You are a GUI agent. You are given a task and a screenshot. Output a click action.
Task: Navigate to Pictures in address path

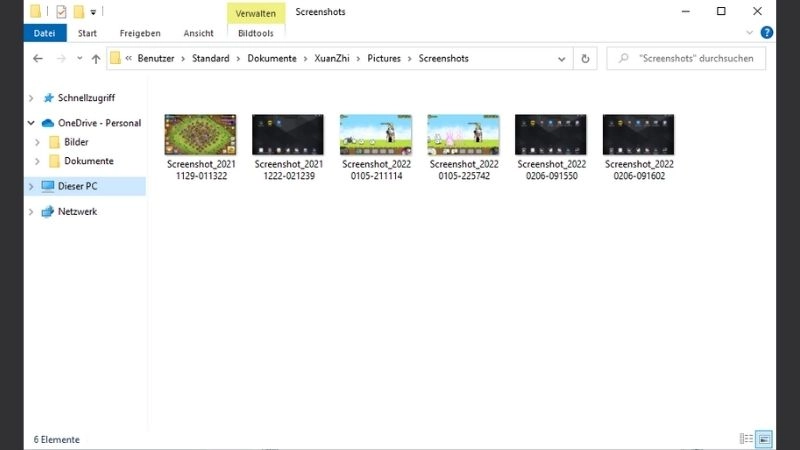click(384, 58)
